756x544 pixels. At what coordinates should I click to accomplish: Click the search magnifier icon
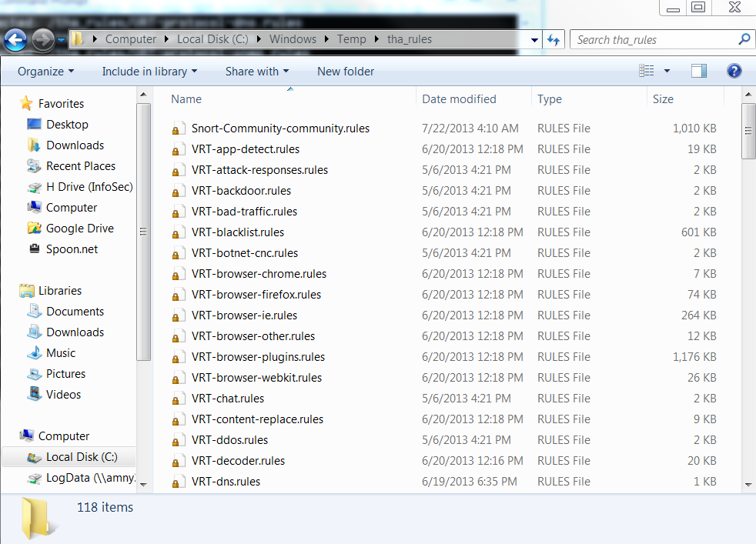[x=744, y=39]
